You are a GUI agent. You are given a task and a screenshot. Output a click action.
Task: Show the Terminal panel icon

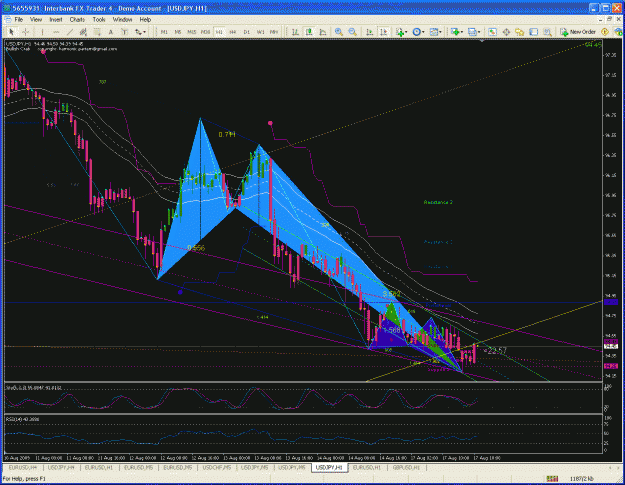point(534,32)
